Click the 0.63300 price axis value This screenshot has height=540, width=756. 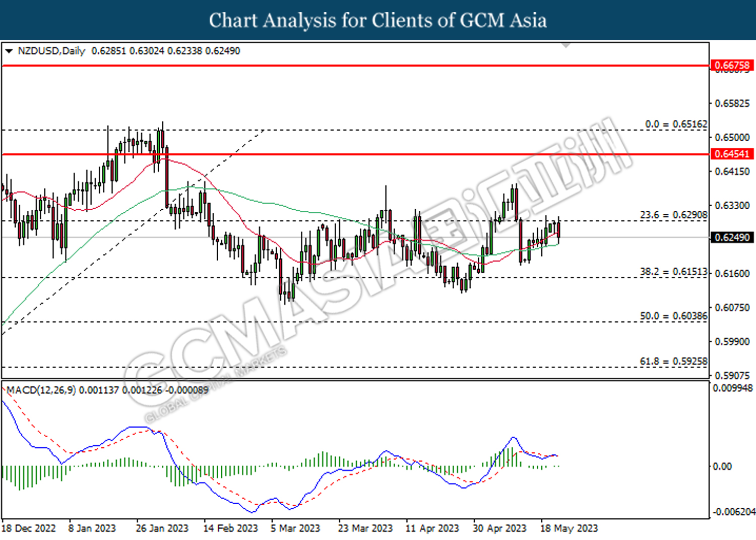(732, 205)
